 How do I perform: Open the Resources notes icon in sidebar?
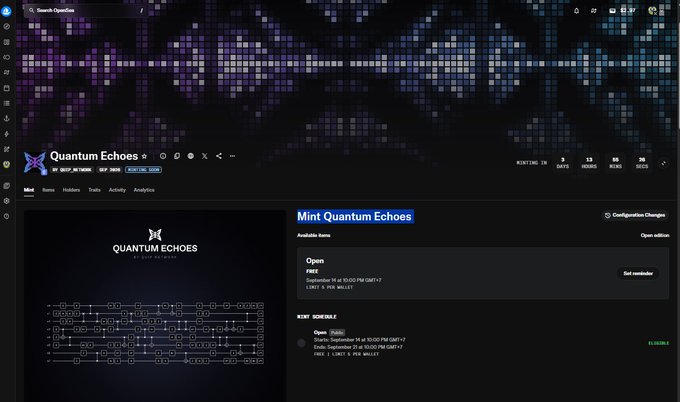click(7, 186)
